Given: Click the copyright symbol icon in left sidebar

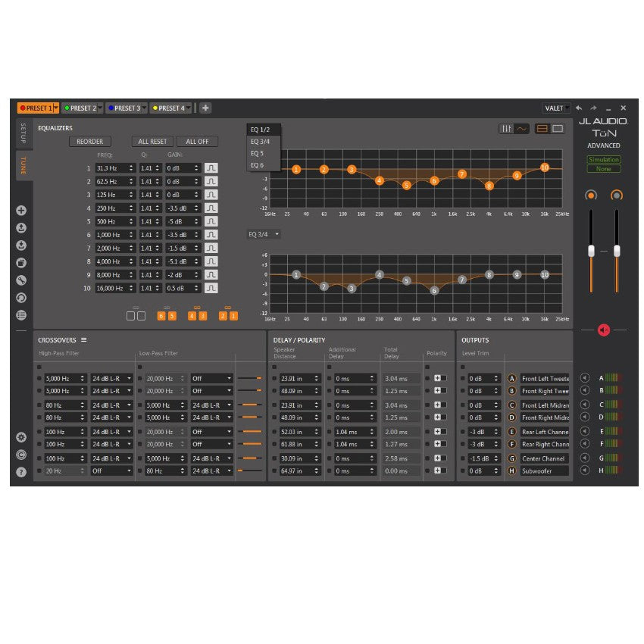Looking at the screenshot, I should point(21,455).
